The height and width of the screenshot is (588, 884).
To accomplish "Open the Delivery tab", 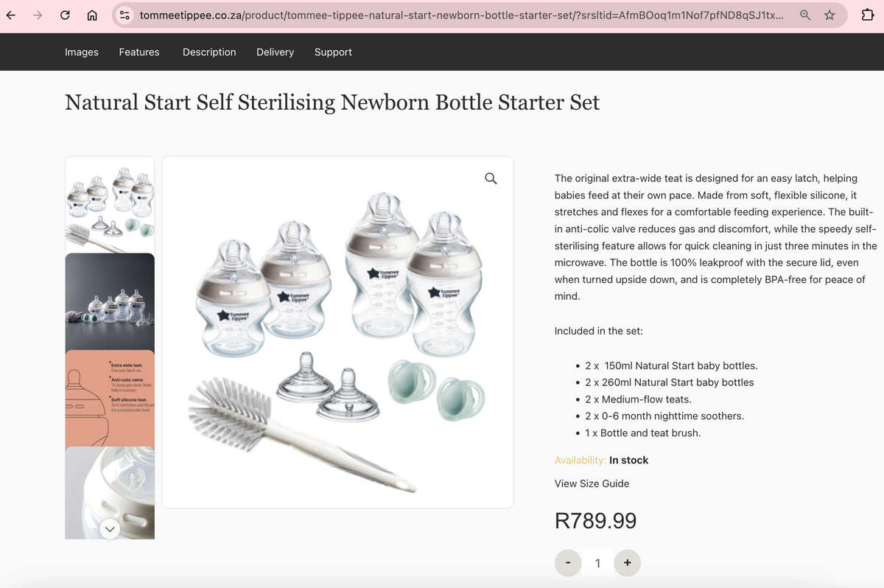I will pyautogui.click(x=275, y=52).
